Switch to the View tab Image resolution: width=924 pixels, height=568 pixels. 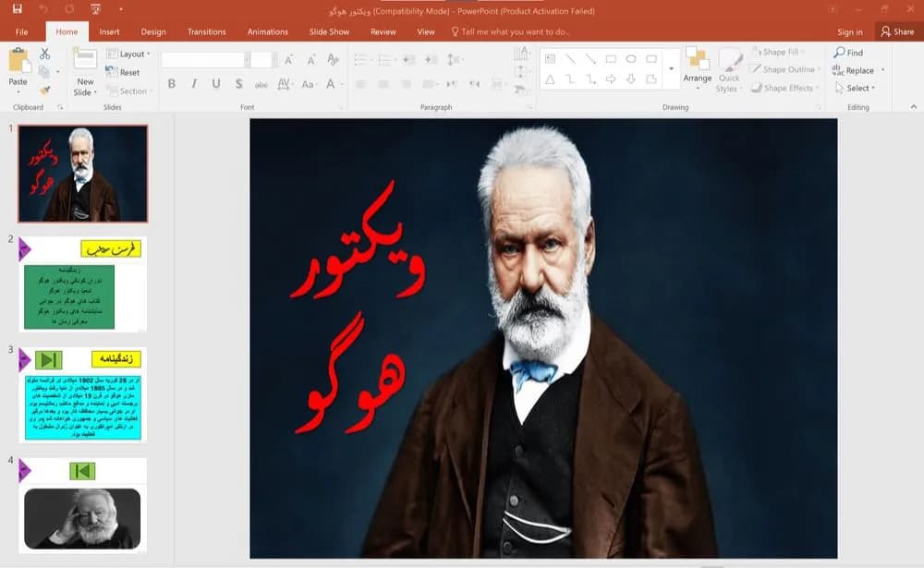[425, 31]
